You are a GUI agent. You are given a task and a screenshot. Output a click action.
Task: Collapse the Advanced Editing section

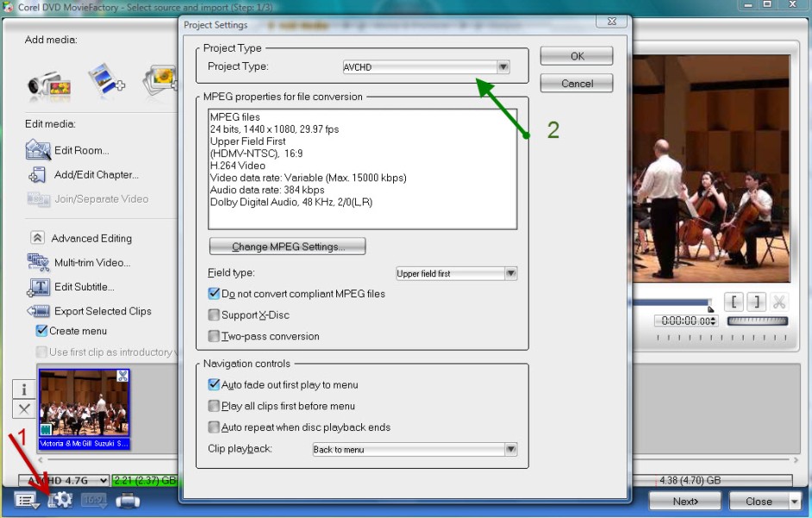(37, 238)
